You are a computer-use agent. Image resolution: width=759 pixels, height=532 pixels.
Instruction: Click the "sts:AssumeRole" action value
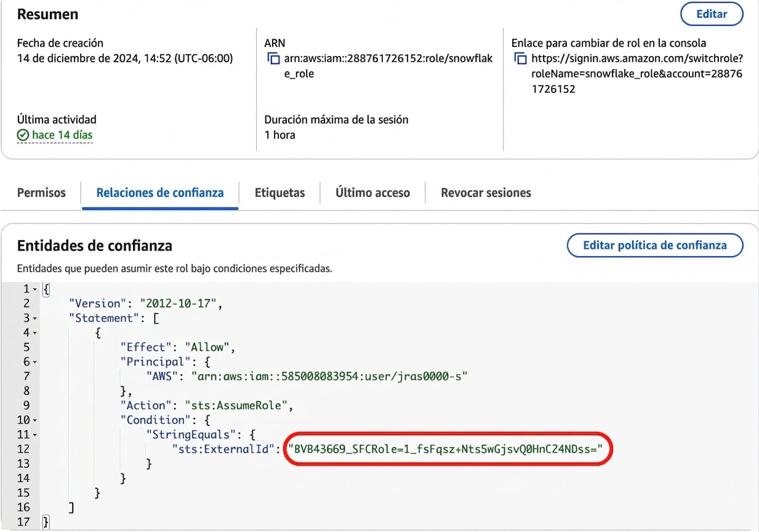tap(236, 405)
